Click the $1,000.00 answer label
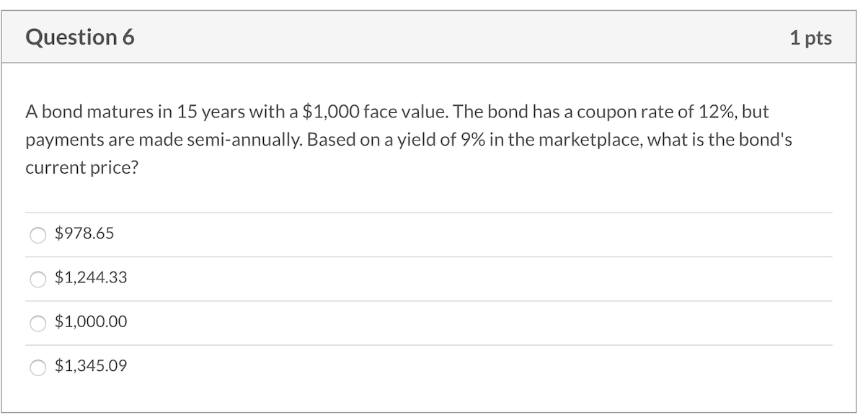Viewport: 868px width, 415px height. pyautogui.click(x=89, y=321)
